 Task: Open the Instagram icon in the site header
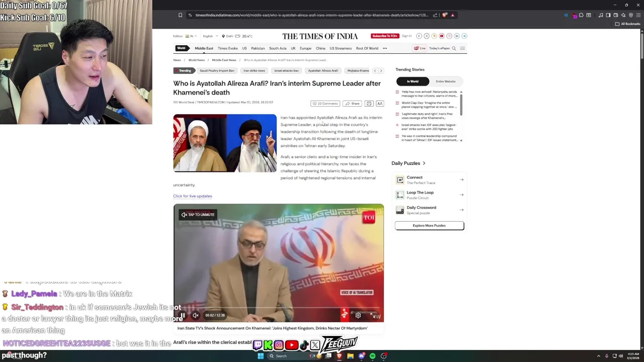[x=449, y=36]
